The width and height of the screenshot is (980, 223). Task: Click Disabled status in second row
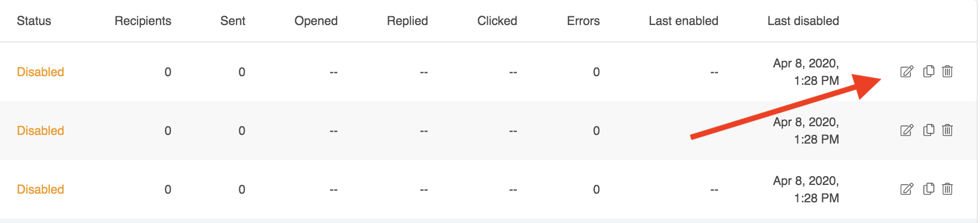(40, 131)
